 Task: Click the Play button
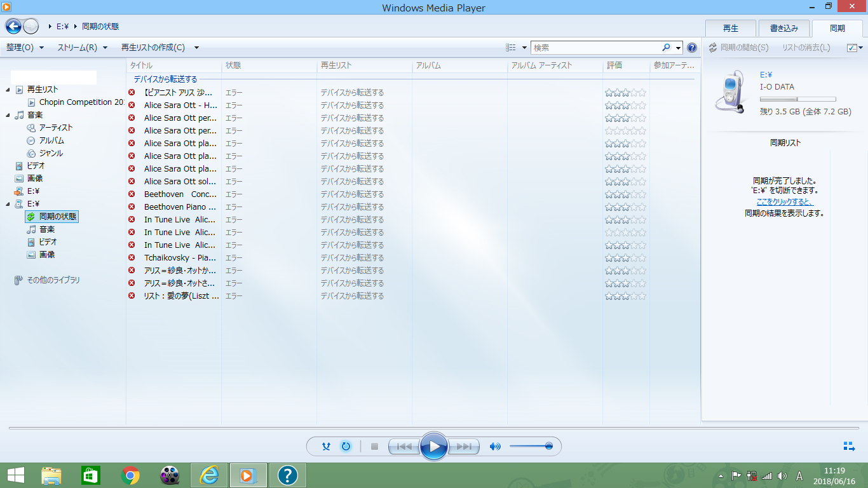click(x=434, y=447)
